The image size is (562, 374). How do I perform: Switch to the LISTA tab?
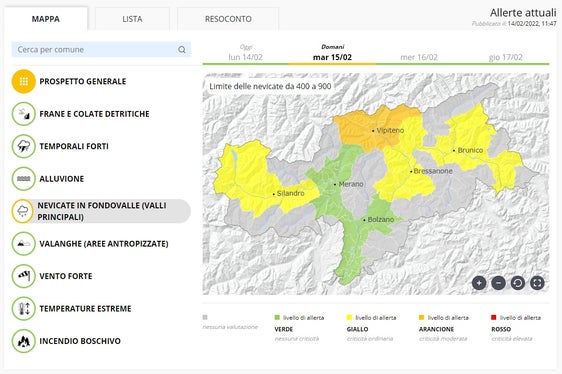coord(132,19)
